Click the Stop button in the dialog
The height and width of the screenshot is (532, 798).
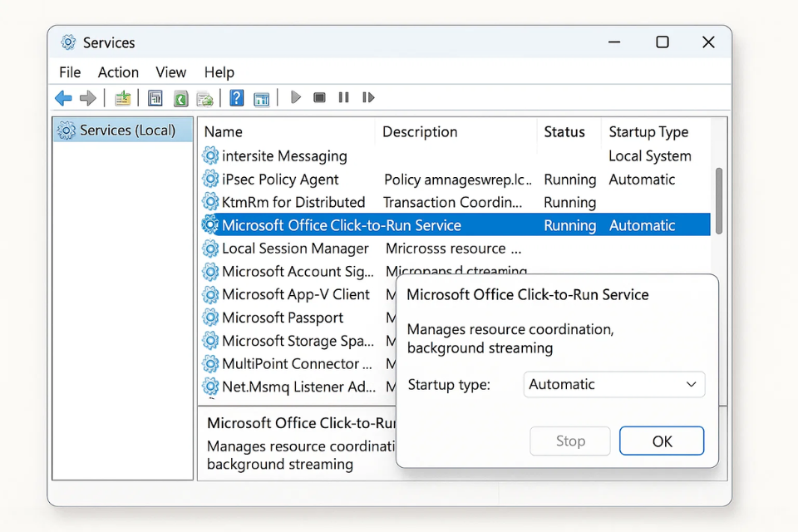(x=569, y=441)
